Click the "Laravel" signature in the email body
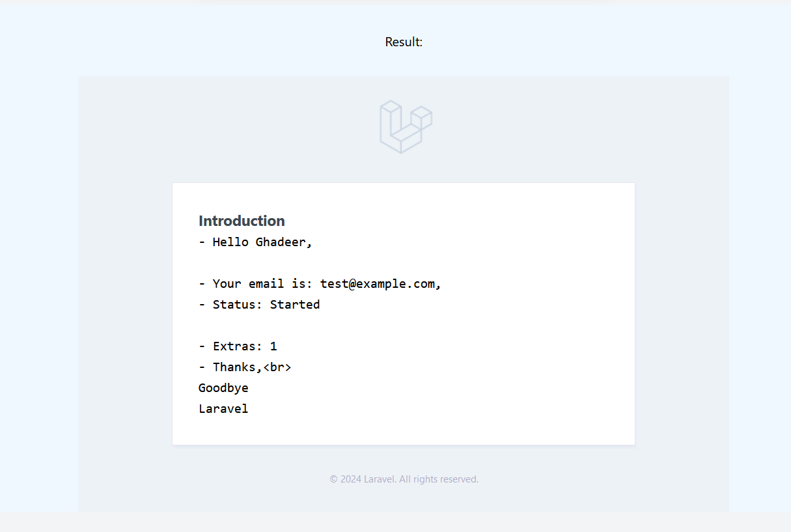The image size is (791, 532). pyautogui.click(x=223, y=409)
